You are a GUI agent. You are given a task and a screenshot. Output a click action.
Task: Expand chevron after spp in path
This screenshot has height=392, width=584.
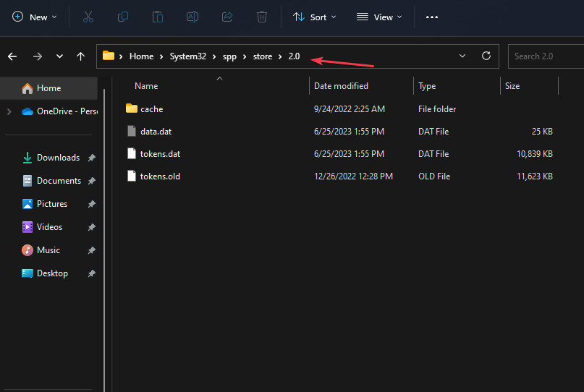pos(245,56)
